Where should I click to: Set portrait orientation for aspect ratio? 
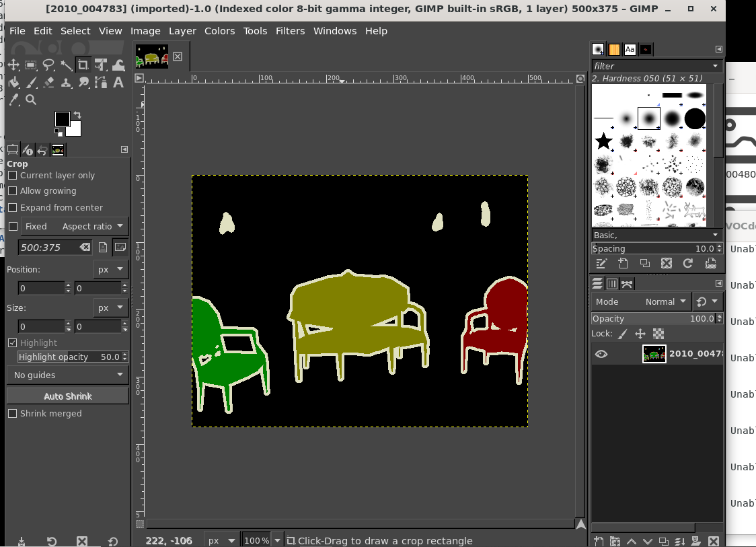pyautogui.click(x=103, y=248)
